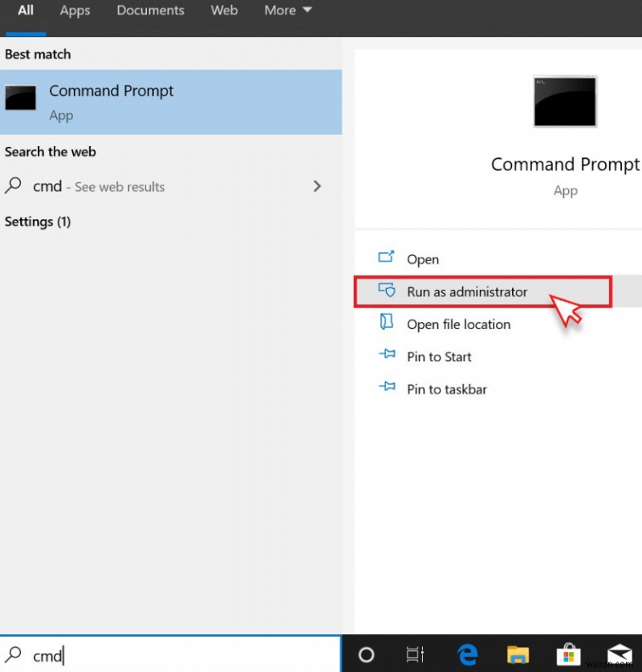Expand the See web results chevron
642x672 pixels.
[x=318, y=186]
